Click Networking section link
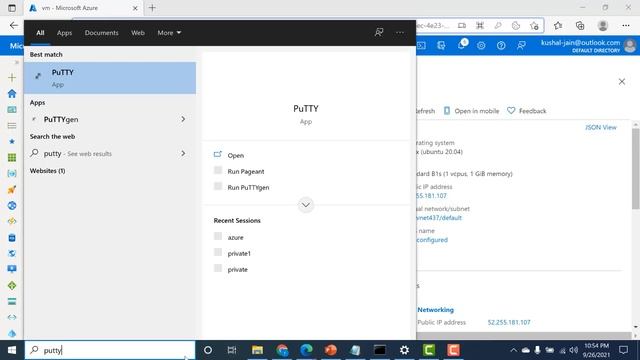 436,310
